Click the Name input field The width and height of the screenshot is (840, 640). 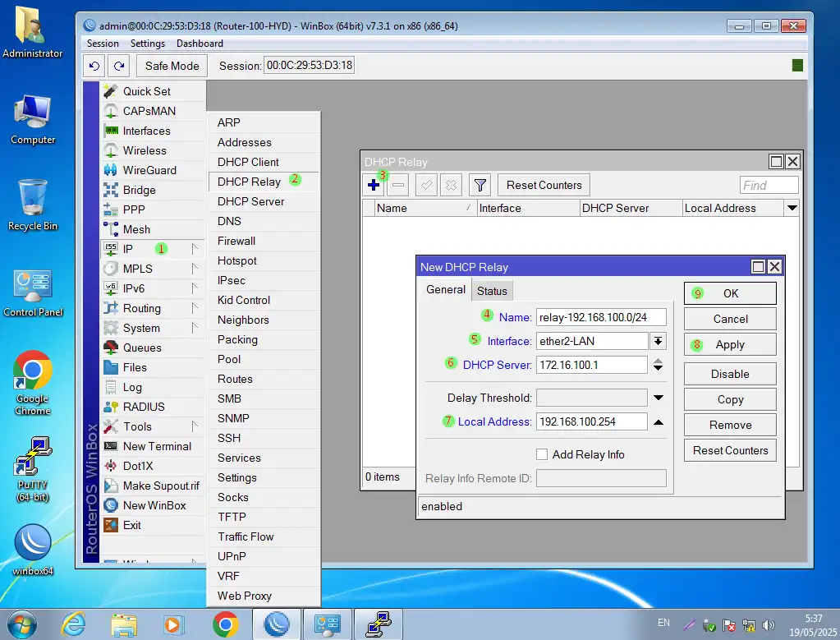[x=600, y=317]
